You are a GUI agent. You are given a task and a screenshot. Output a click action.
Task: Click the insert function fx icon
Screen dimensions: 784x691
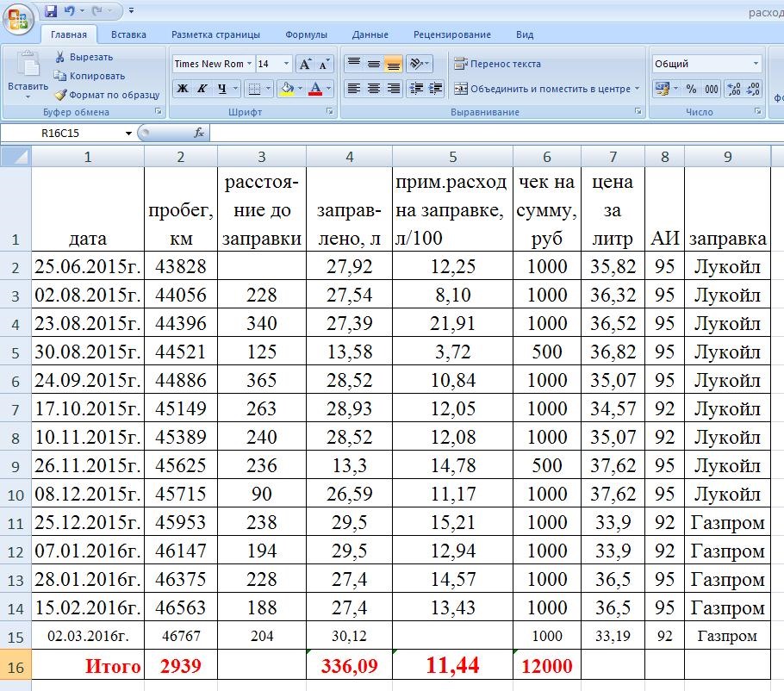(199, 134)
